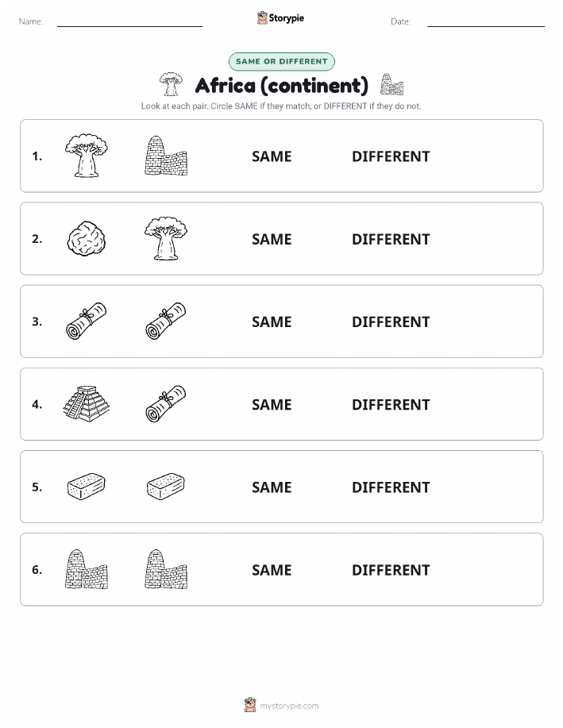Click the stone ruins icon in row 1
Screen dimensions: 563x728
[166, 156]
